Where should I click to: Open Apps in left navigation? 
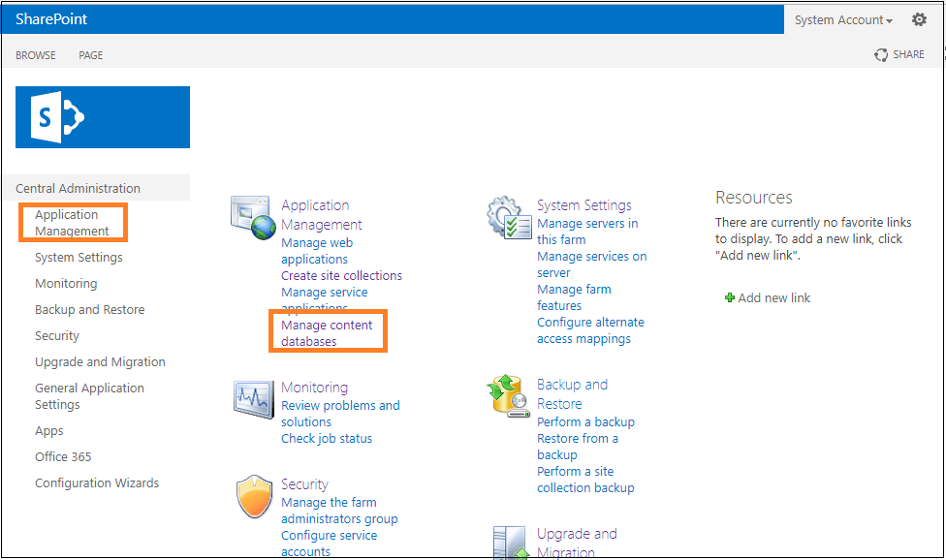[48, 431]
